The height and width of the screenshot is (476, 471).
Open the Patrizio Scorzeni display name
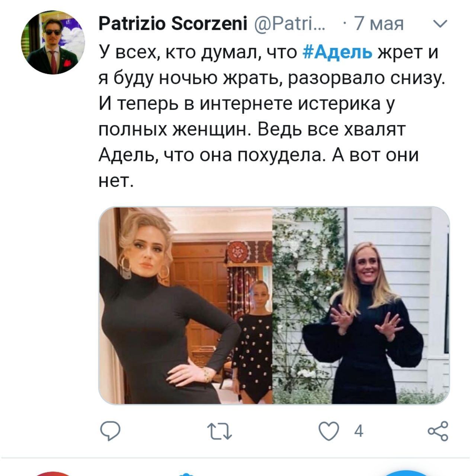(173, 24)
